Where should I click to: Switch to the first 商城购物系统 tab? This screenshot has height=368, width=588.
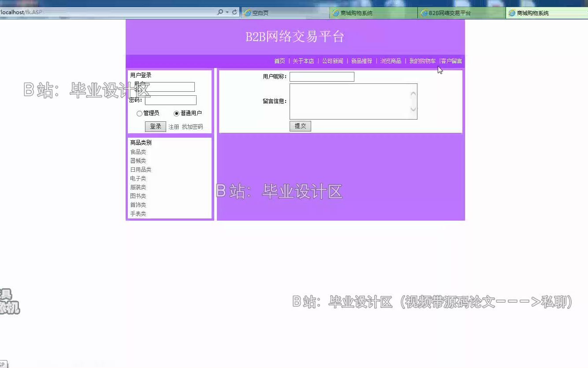coord(373,13)
